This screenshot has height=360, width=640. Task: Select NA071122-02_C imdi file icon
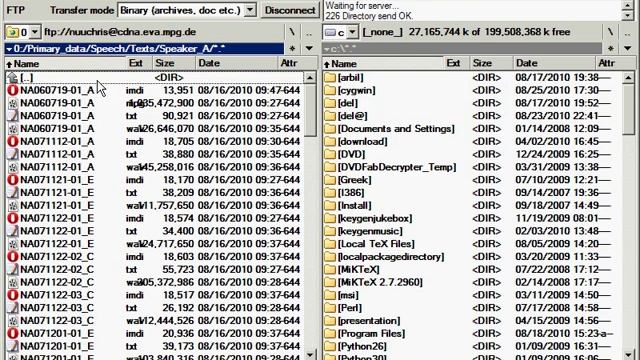pos(13,257)
